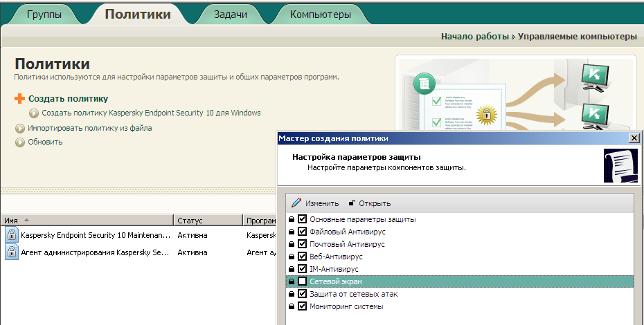The width and height of the screenshot is (644, 325).
Task: Click the policy icon of Kaspersky Endpoint Security 10 Maintenan...
Action: pyautogui.click(x=12, y=235)
